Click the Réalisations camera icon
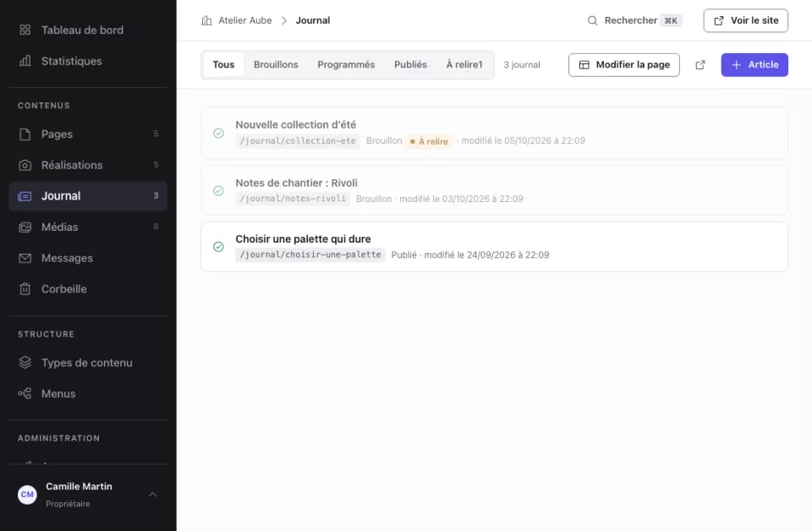Image resolution: width=812 pixels, height=531 pixels. 25,165
